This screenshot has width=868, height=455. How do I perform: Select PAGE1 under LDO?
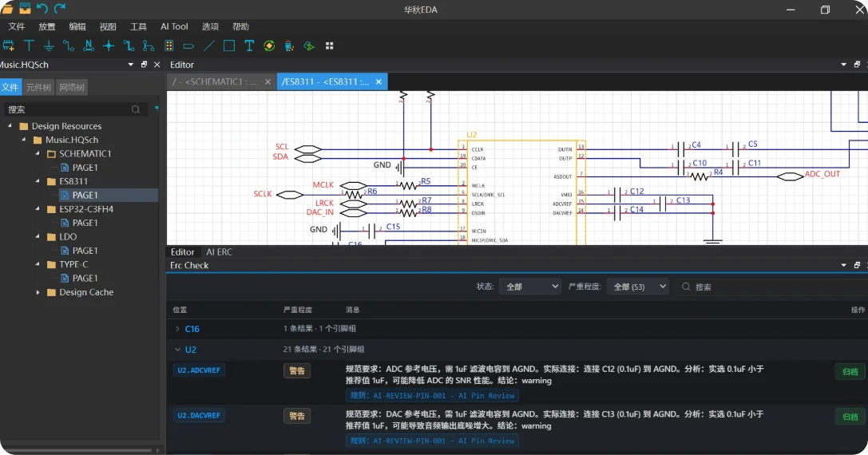click(85, 251)
